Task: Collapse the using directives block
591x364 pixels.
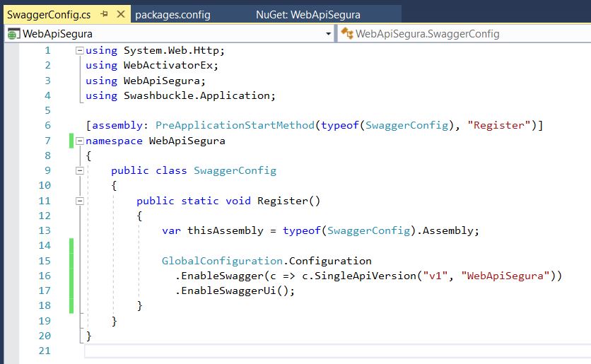Action: coord(80,51)
